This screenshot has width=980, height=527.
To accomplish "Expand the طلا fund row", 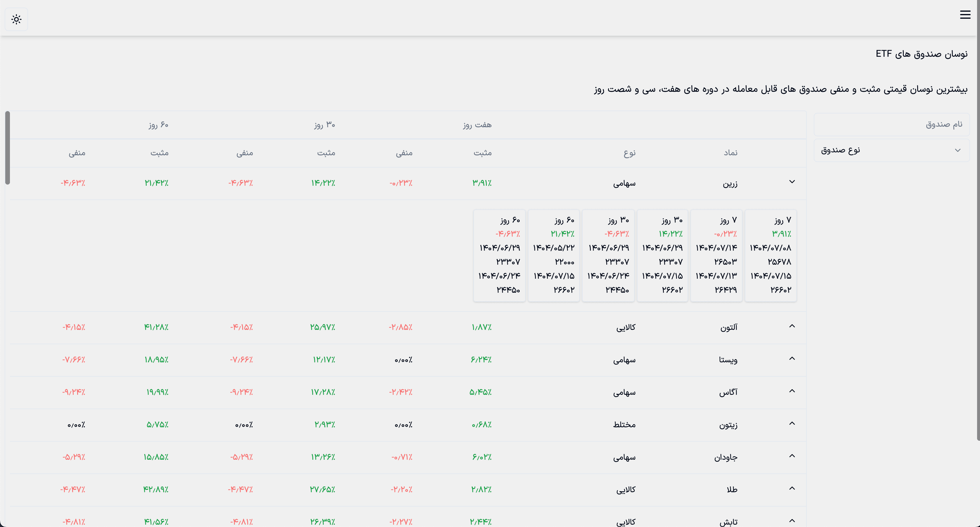I will [x=792, y=488].
